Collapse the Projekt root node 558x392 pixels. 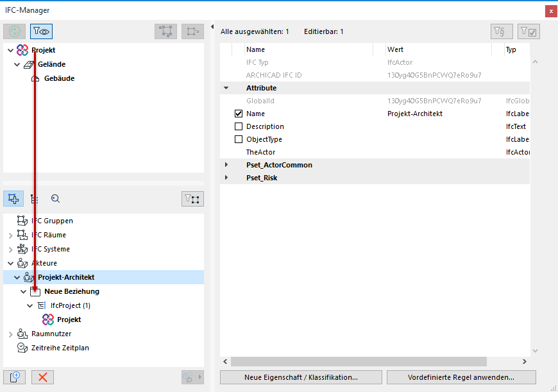(x=11, y=51)
